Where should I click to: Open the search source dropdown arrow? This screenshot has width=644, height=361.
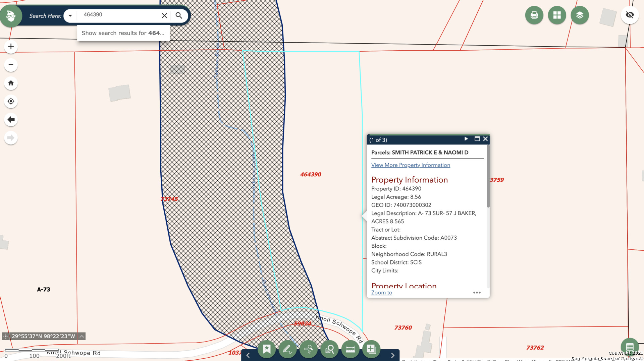coord(70,16)
